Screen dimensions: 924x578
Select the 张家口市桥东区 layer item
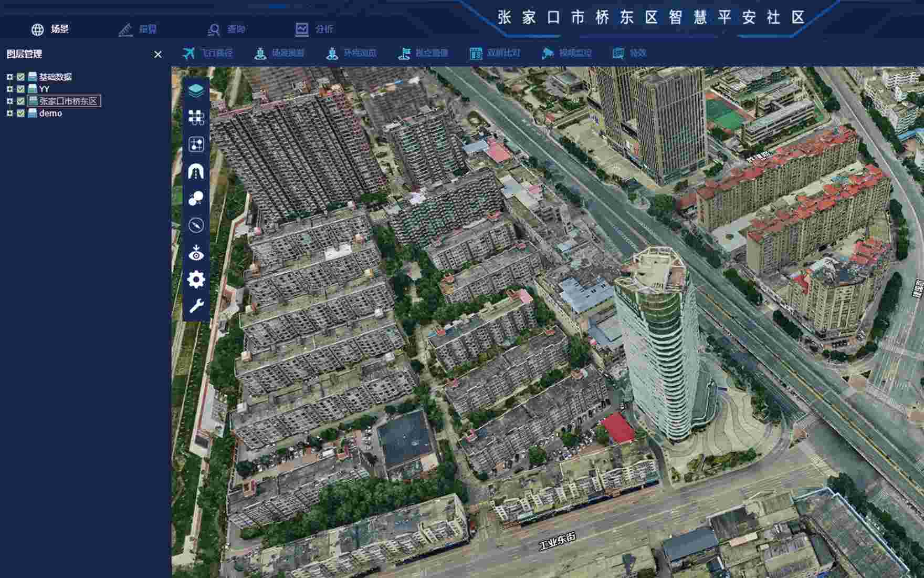(x=68, y=101)
